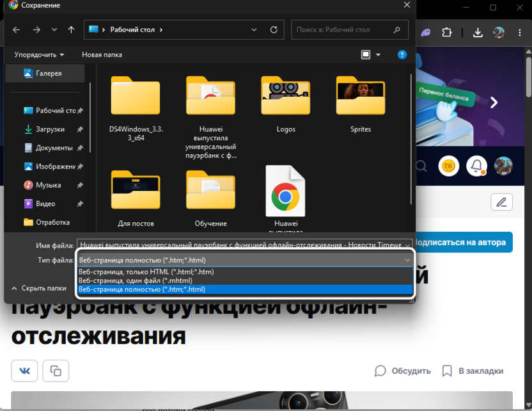The width and height of the screenshot is (532, 411).
Task: Copy article link icon button
Action: click(x=56, y=371)
